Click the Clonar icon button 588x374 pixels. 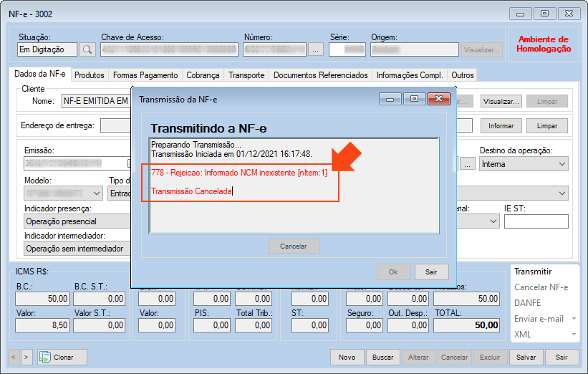pos(62,357)
